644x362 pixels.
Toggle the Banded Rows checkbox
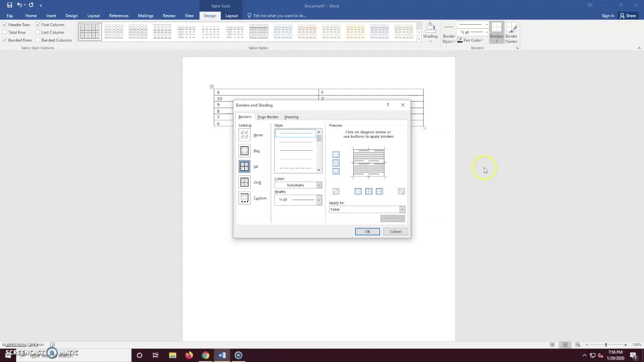pos(5,40)
